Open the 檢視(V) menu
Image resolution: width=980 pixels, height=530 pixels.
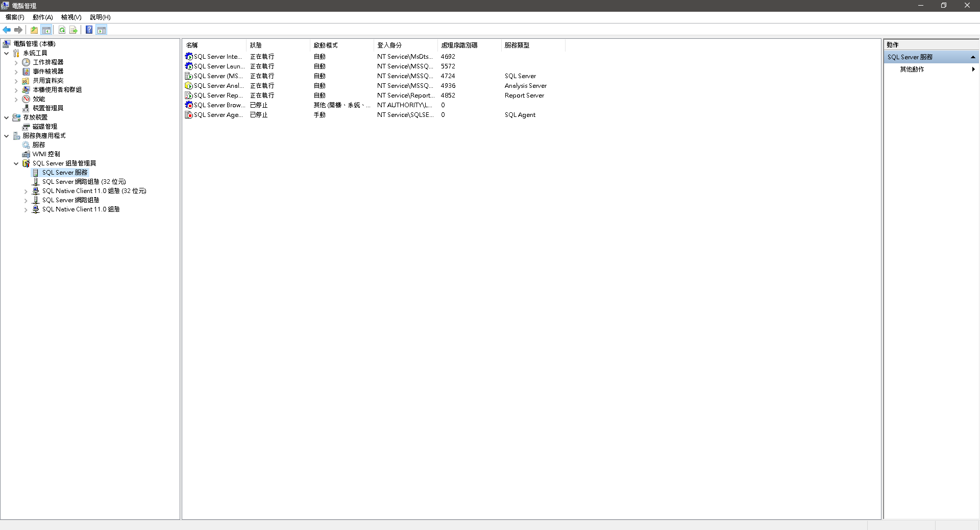click(71, 17)
